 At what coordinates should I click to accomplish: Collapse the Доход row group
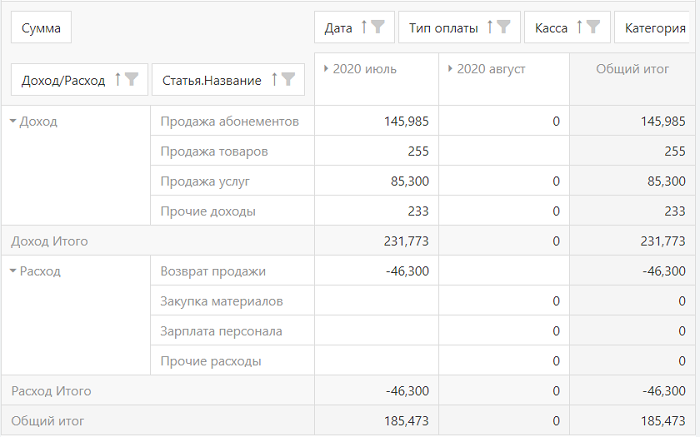[13, 121]
